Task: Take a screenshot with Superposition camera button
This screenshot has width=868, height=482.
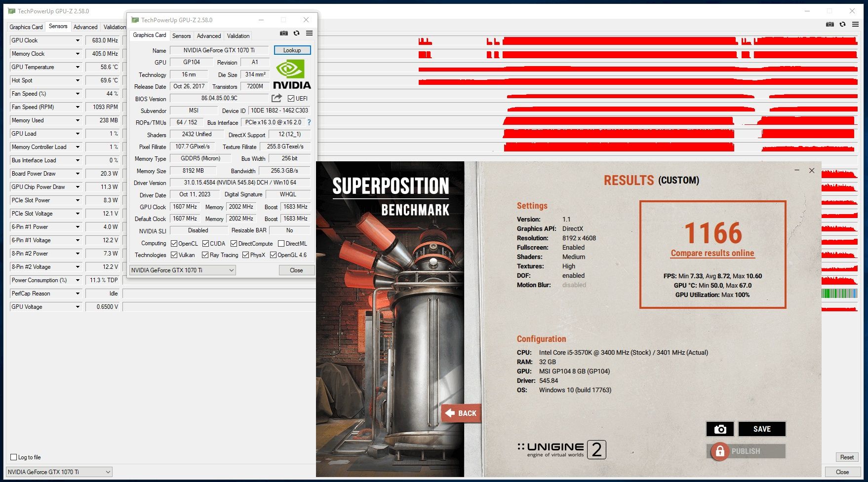Action: tap(720, 429)
